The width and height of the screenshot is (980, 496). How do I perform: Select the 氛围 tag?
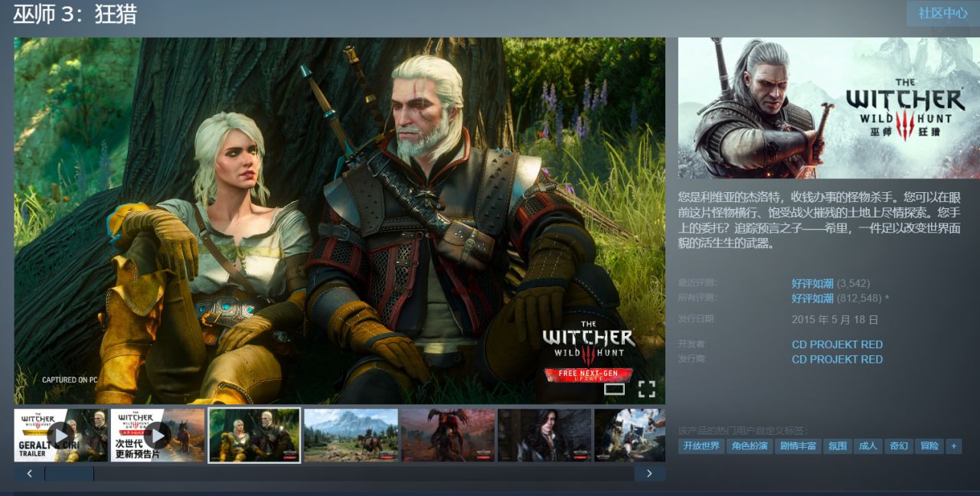(x=837, y=445)
